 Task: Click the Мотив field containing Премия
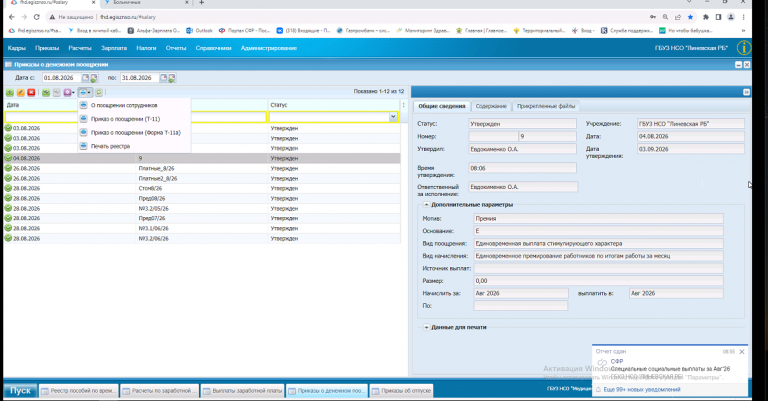click(x=599, y=219)
